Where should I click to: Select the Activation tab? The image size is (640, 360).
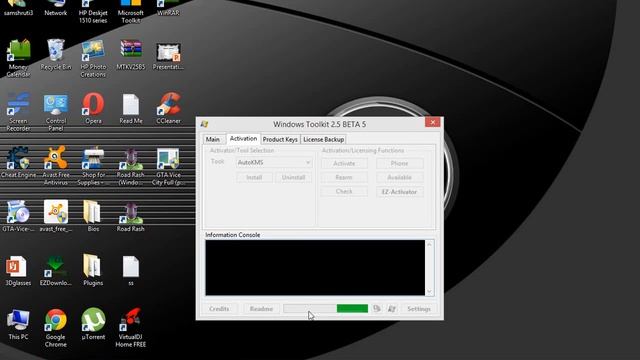(243, 138)
